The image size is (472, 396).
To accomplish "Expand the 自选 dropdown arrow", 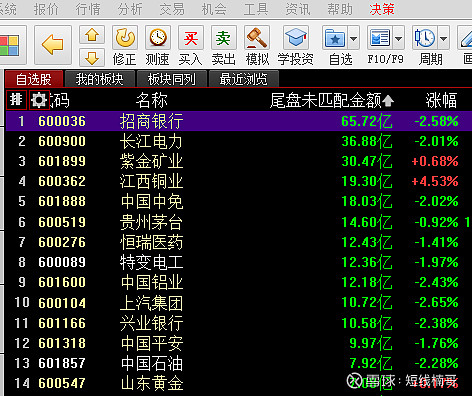I will pos(354,38).
